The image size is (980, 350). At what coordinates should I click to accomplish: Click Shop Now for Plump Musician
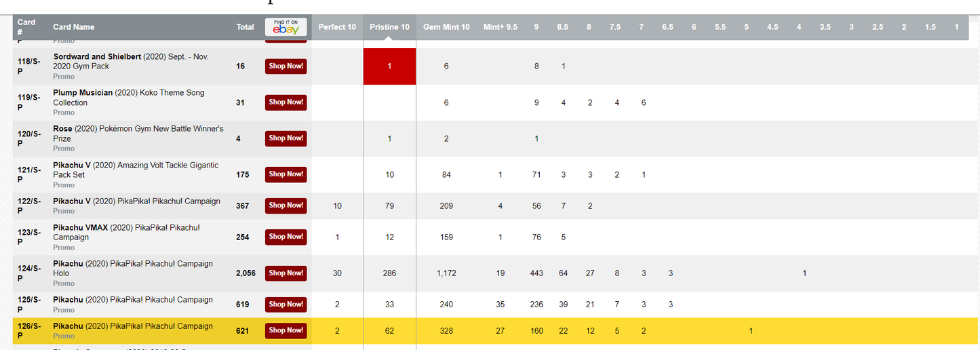click(x=286, y=102)
